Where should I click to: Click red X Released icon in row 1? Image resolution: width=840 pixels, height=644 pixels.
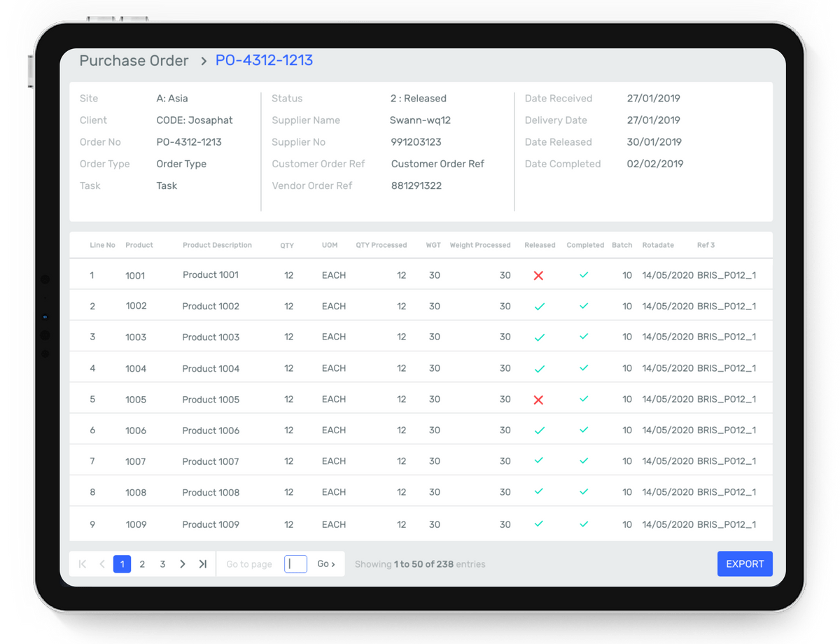point(538,276)
